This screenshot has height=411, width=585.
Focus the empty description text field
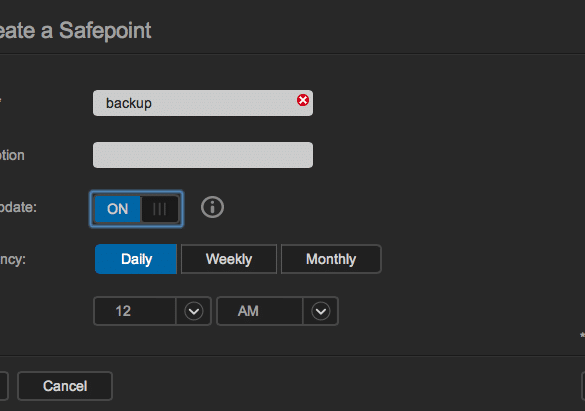203,155
